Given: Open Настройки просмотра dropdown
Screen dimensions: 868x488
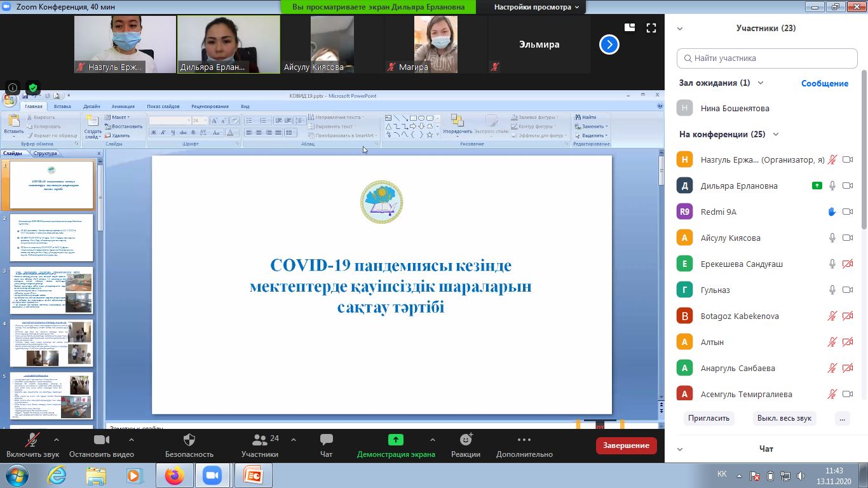Looking at the screenshot, I should point(536,7).
